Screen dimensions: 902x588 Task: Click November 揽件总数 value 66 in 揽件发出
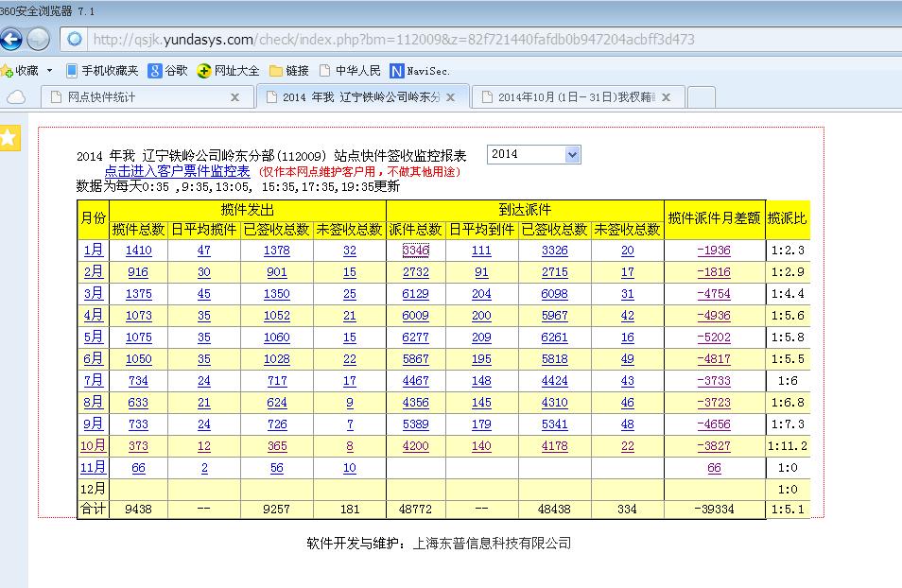[139, 468]
